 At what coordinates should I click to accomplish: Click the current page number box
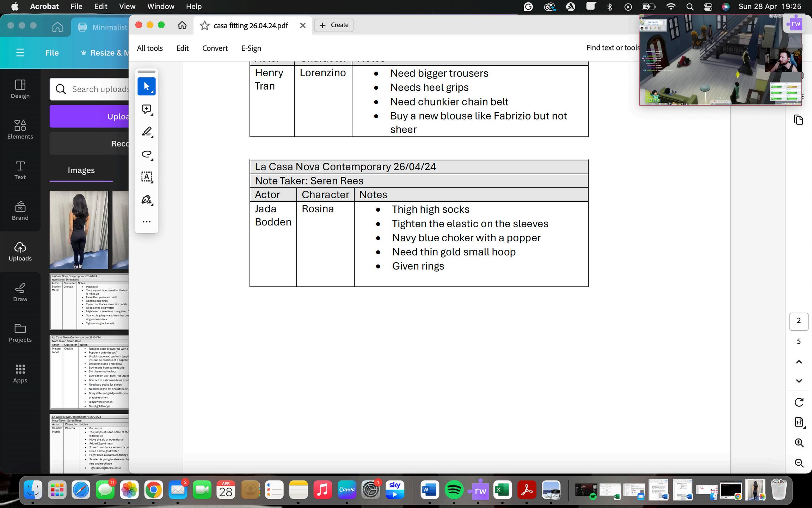click(799, 321)
